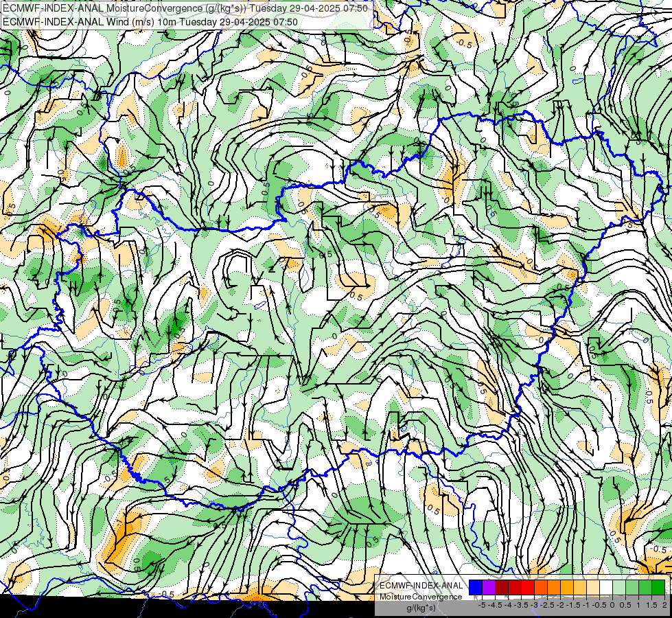Image resolution: width=672 pixels, height=618 pixels.
Task: Click the legend tick label -1.5
Action: click(x=573, y=605)
